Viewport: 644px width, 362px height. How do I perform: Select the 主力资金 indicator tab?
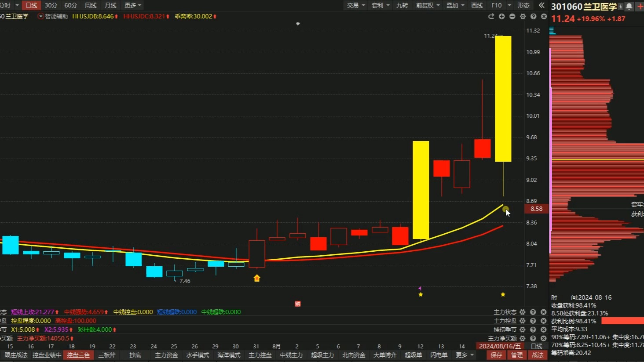[x=166, y=355]
